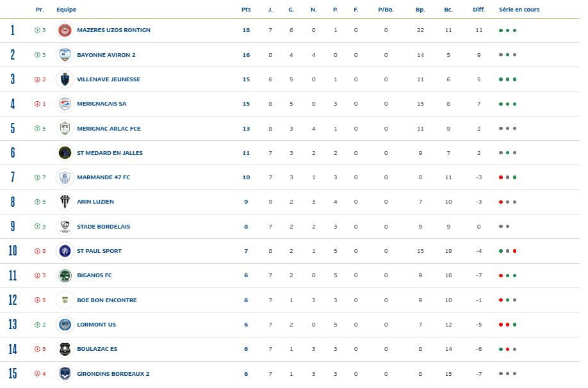Open the Stade Bordelais team page

(x=103, y=227)
